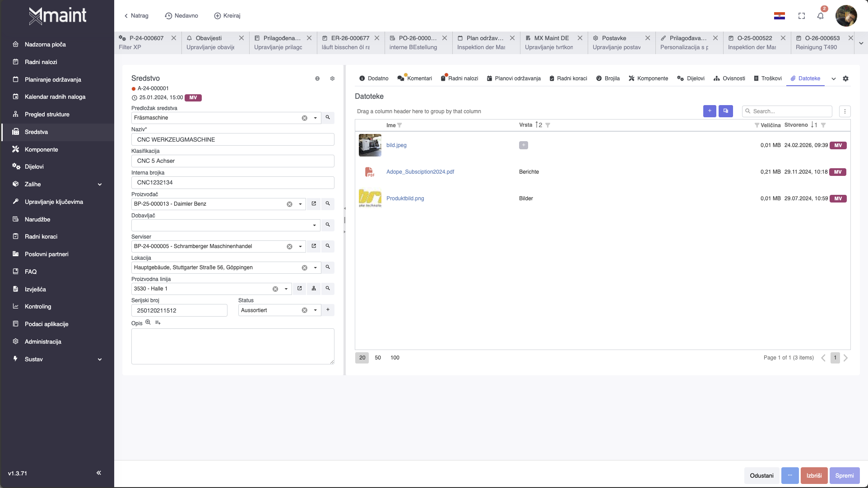This screenshot has width=868, height=488.
Task: Clear the Status field value Aussortiert
Action: pyautogui.click(x=305, y=310)
